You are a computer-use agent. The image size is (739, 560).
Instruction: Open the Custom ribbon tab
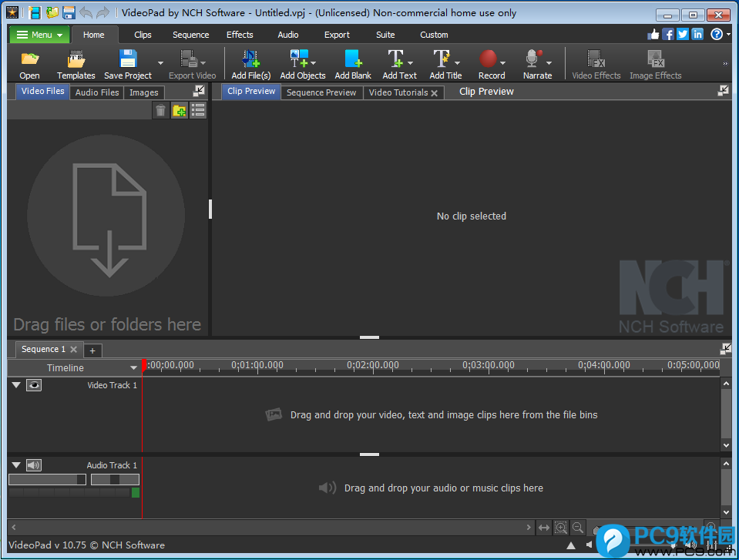(434, 35)
